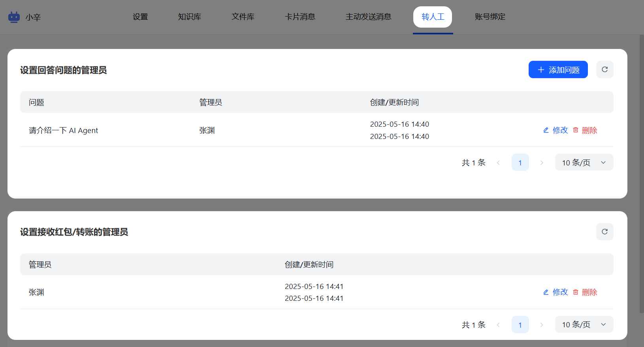
Task: Click the 修改 edit icon in red packet table
Action: pyautogui.click(x=546, y=292)
